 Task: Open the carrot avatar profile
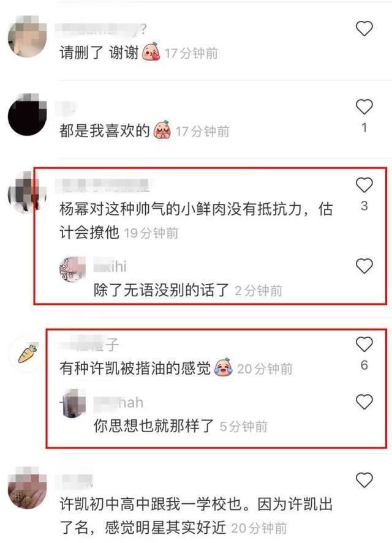[x=27, y=354]
